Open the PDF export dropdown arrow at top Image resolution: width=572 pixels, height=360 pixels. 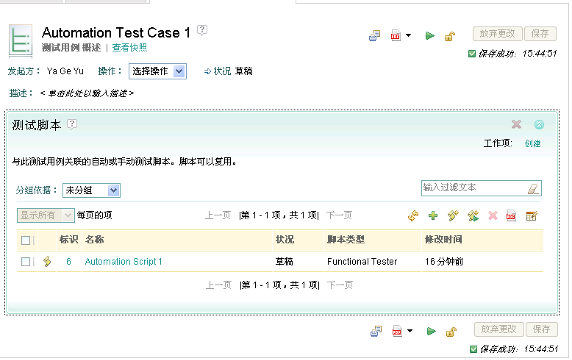pos(409,36)
